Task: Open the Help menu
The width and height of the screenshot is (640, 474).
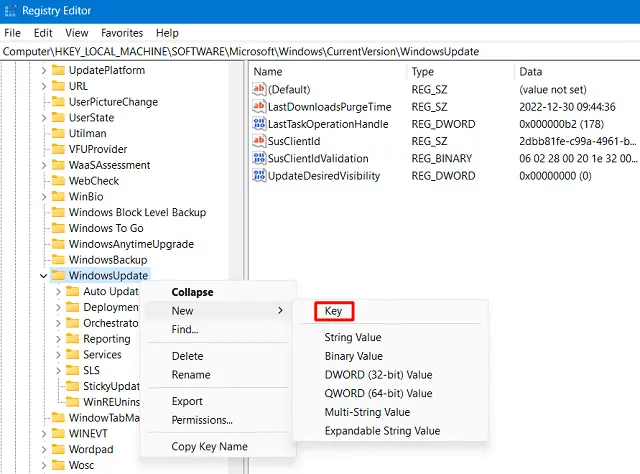Action: 167,33
